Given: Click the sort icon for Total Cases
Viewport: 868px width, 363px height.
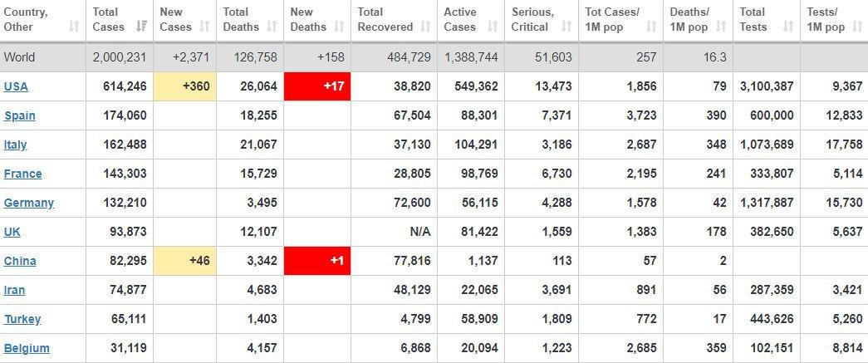Looking at the screenshot, I should (x=140, y=27).
